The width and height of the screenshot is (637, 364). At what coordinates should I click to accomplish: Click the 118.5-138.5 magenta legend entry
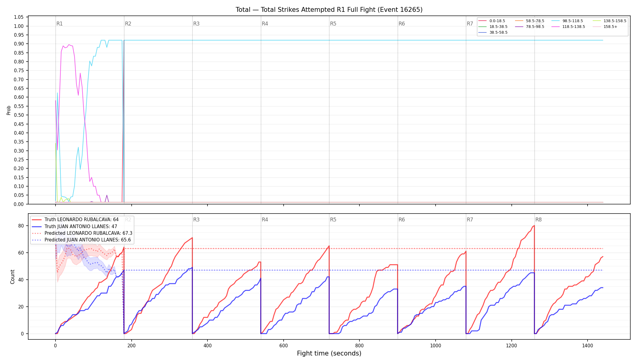[568, 27]
